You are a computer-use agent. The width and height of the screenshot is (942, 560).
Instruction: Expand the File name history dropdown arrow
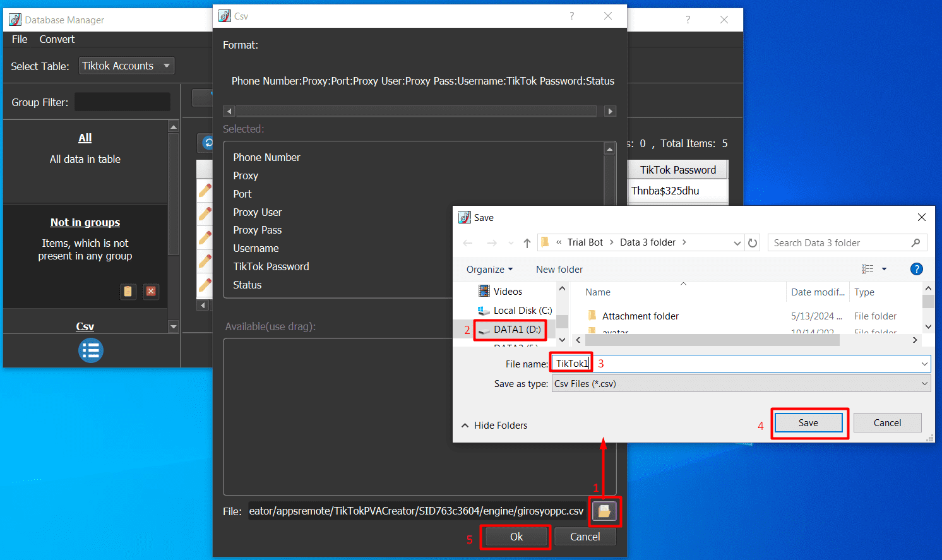tap(924, 364)
